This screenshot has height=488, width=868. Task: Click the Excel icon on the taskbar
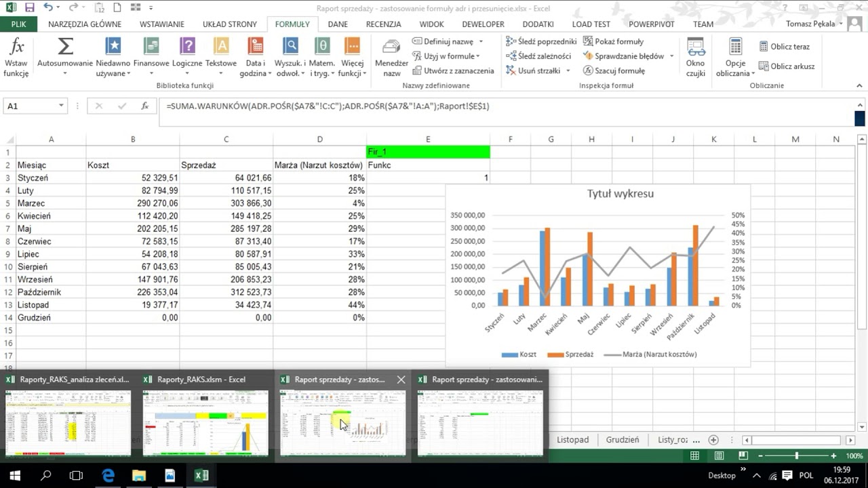click(x=201, y=476)
